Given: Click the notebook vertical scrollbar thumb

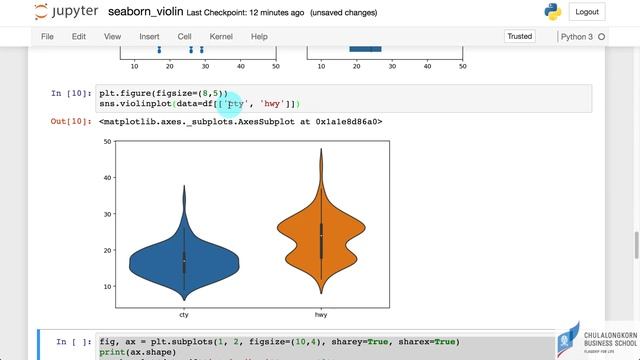Looking at the screenshot, I should click(x=636, y=245).
